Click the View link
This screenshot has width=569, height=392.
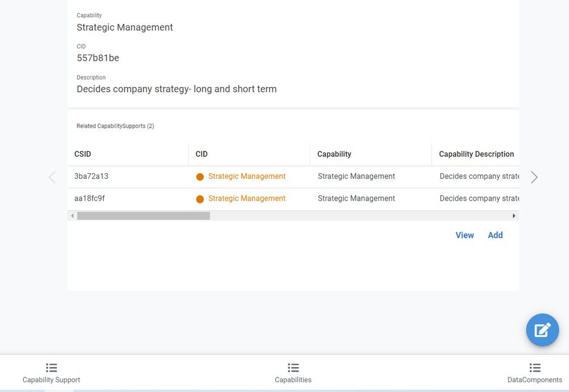coord(465,235)
